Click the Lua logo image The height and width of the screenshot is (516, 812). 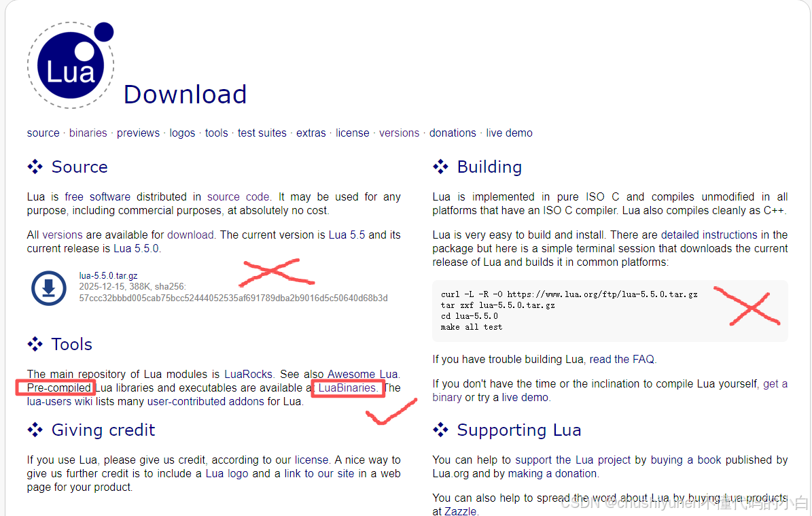(71, 65)
